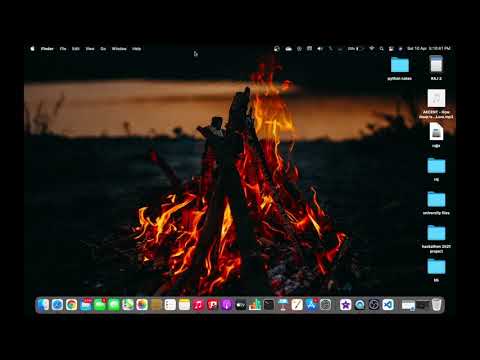Open the Maps app in the dock
The height and width of the screenshot is (360, 480).
[128, 305]
